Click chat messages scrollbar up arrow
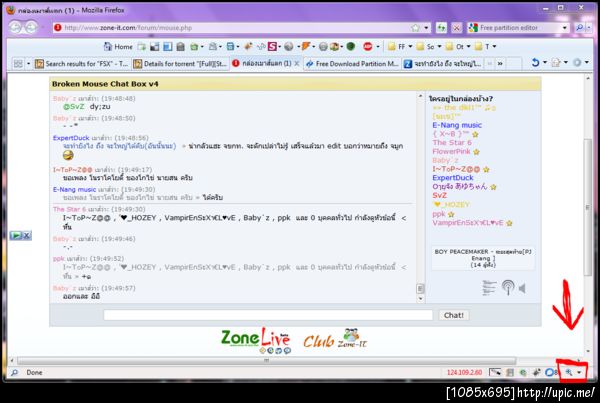This screenshot has width=600, height=403. [421, 96]
